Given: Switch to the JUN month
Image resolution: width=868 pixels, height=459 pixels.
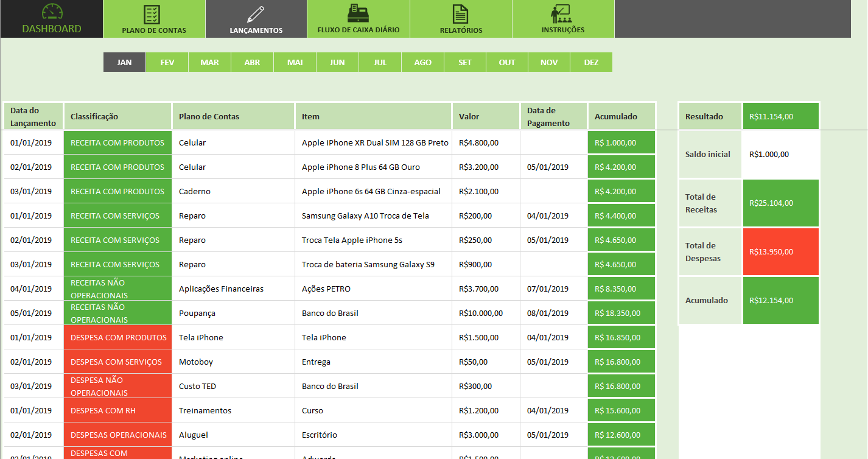Looking at the screenshot, I should click(x=337, y=62).
